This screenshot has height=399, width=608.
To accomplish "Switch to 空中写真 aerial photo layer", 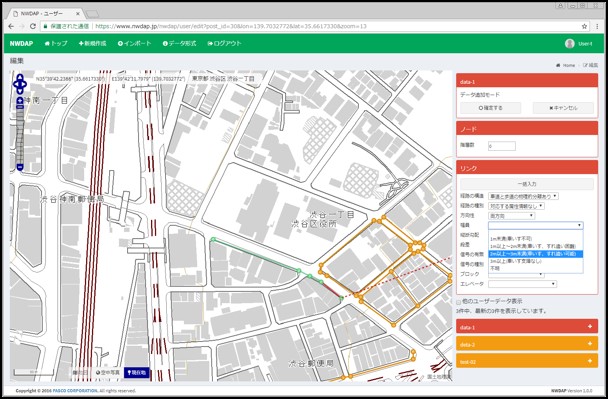I will [108, 372].
